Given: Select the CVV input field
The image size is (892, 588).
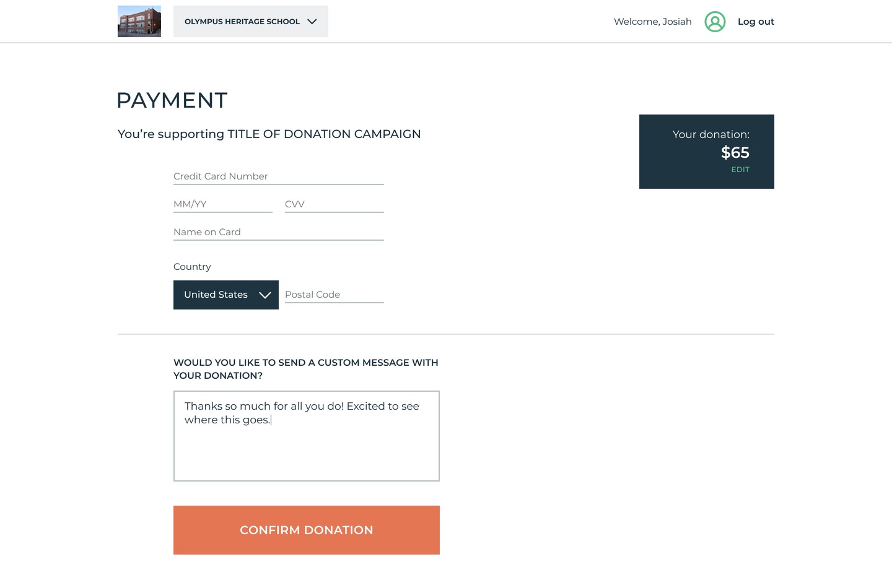Looking at the screenshot, I should pos(334,204).
